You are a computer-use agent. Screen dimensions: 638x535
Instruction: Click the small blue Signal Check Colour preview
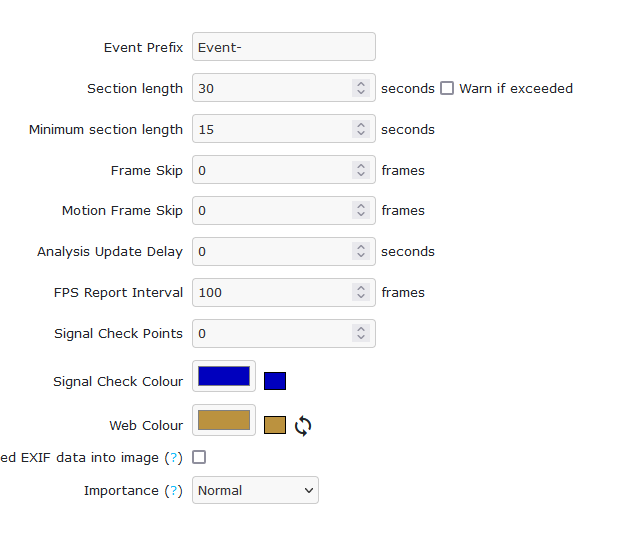tap(275, 381)
